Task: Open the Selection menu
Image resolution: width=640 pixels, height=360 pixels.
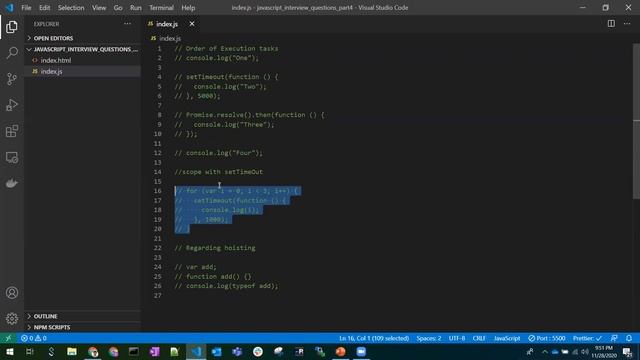Action: pos(71,7)
